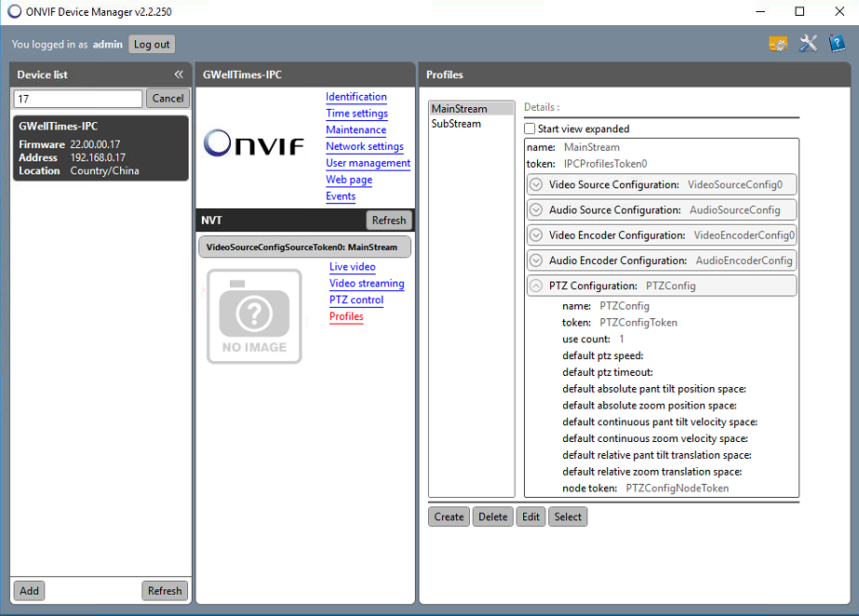Open the blue help book icon
The image size is (859, 616).
[x=837, y=44]
